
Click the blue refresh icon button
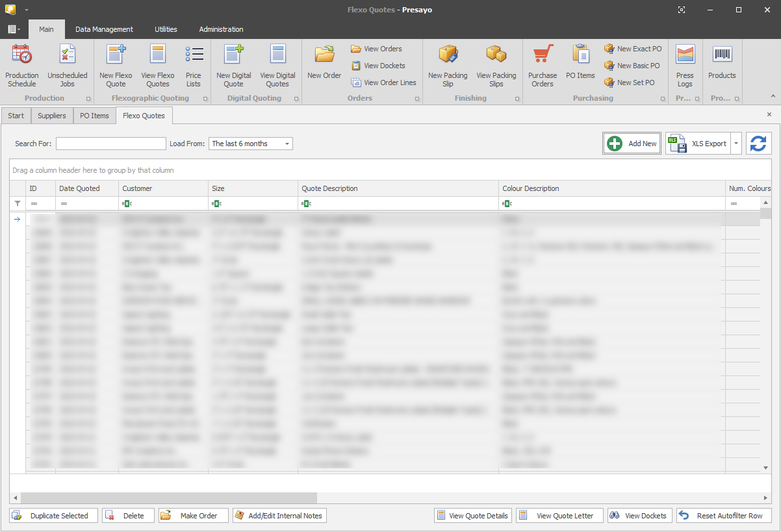(x=758, y=144)
